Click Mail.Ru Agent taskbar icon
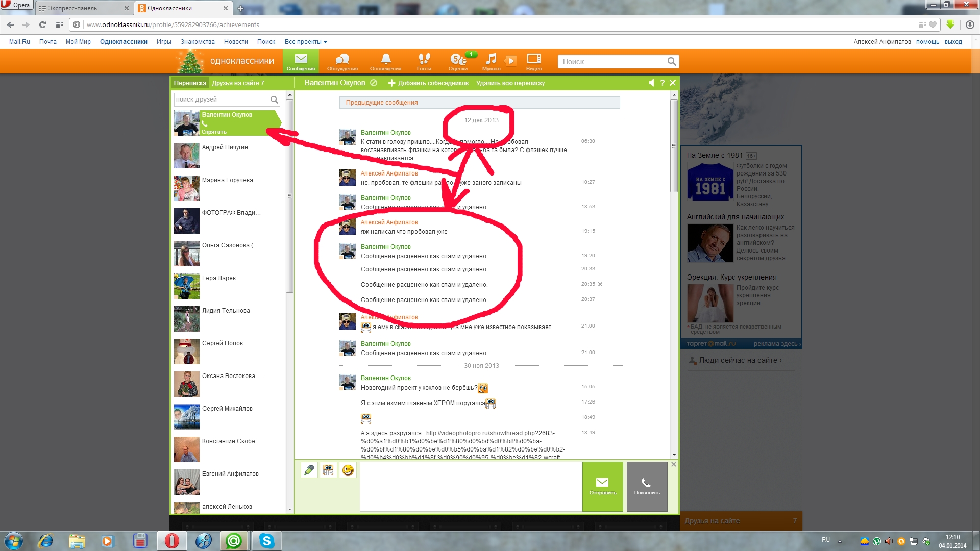980x551 pixels. click(234, 540)
